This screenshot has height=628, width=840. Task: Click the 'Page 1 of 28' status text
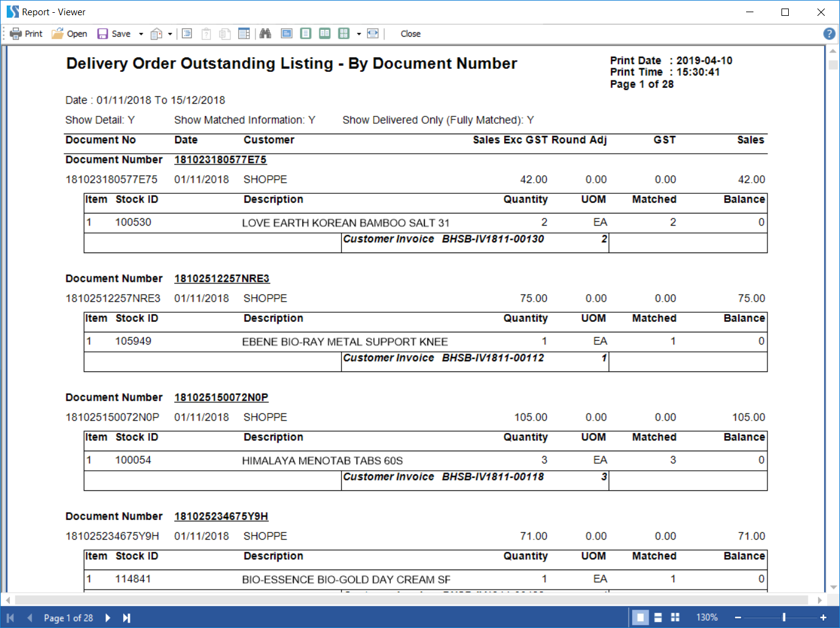pos(68,618)
